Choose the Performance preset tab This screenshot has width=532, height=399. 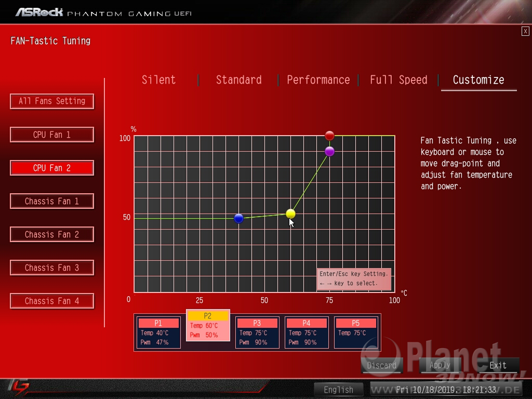[x=318, y=80]
